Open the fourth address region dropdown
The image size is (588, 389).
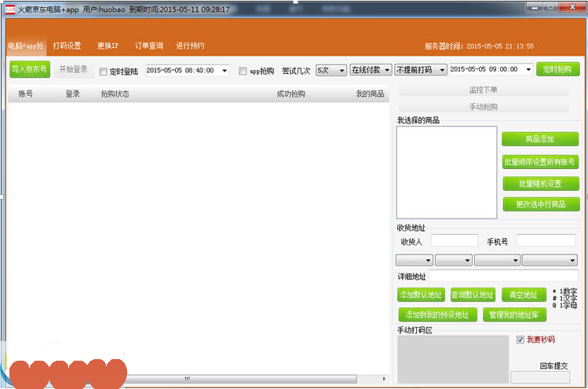pos(550,260)
